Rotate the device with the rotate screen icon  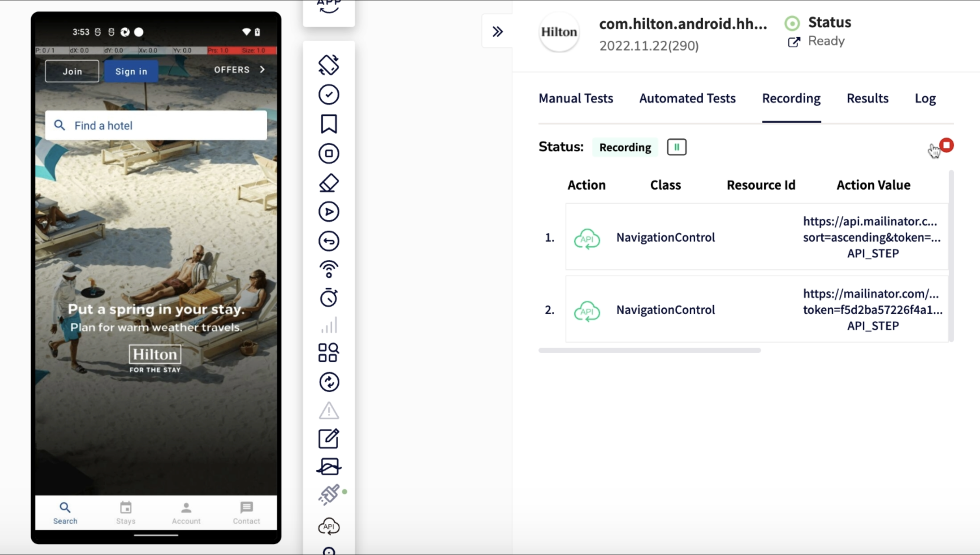[x=329, y=65]
